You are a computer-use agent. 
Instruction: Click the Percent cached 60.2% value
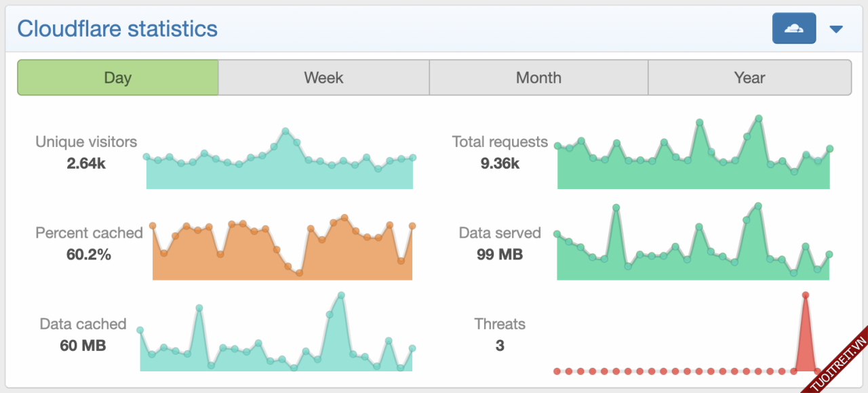click(89, 255)
